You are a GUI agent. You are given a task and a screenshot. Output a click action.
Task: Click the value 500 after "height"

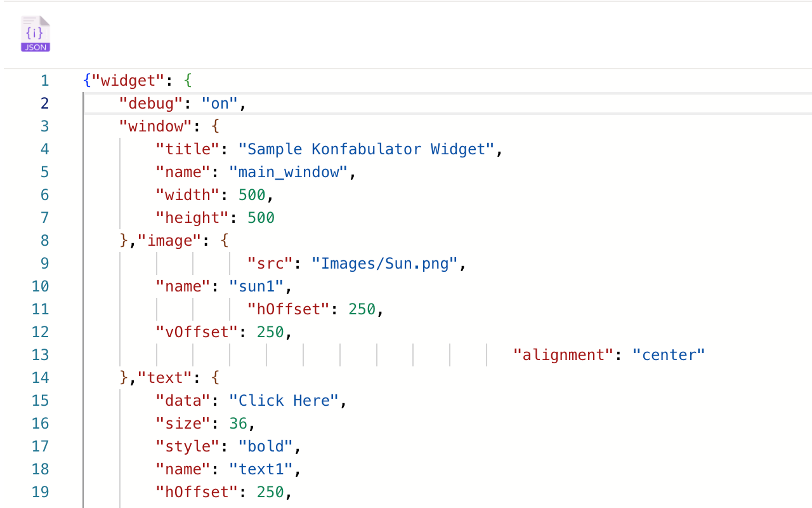261,218
